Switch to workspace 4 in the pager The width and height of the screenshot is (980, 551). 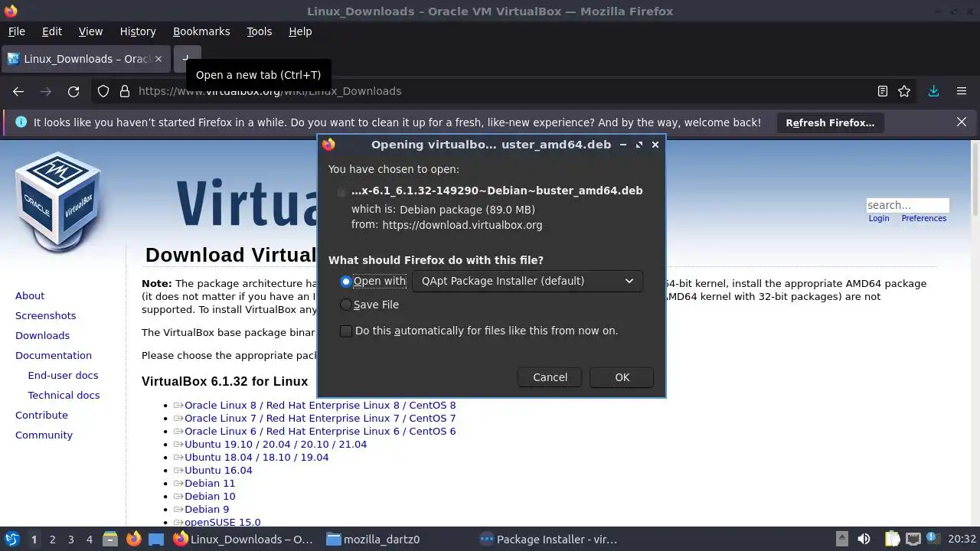[x=89, y=539]
